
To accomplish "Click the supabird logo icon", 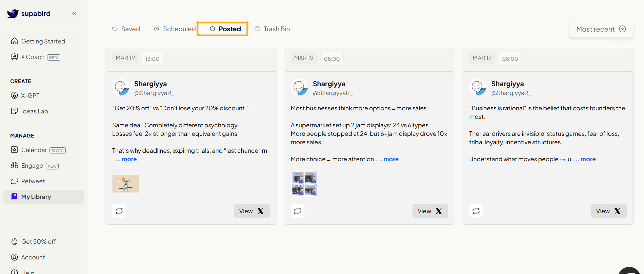I will [x=13, y=13].
